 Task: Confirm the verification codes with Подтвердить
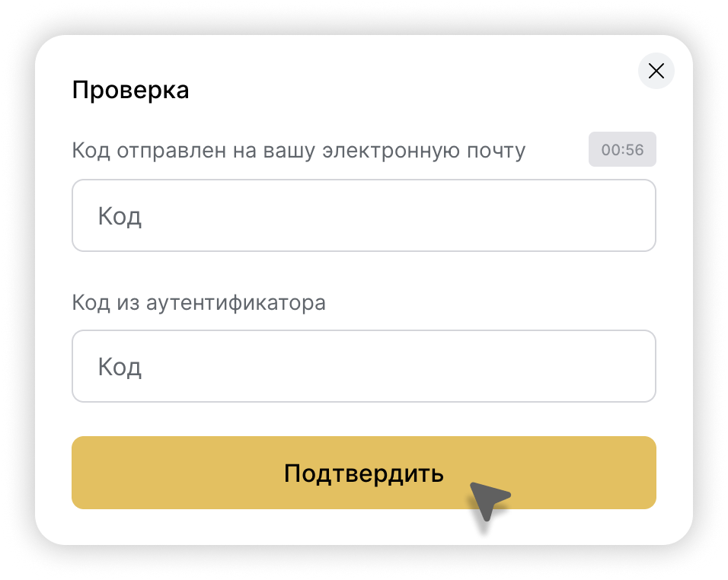click(363, 473)
